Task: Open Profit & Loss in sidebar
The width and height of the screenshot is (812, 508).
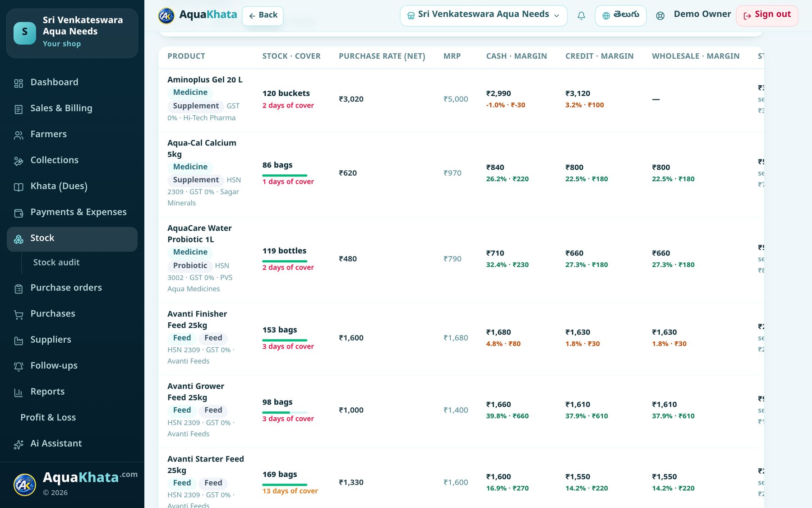Action: (48, 418)
